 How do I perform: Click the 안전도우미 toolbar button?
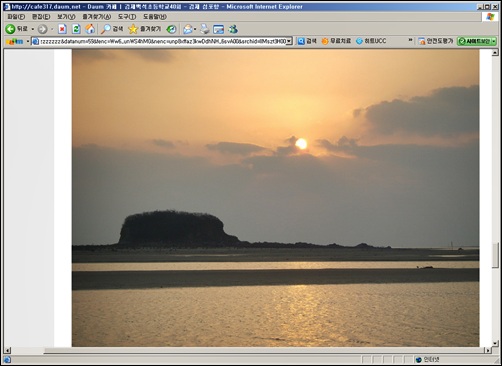[436, 41]
